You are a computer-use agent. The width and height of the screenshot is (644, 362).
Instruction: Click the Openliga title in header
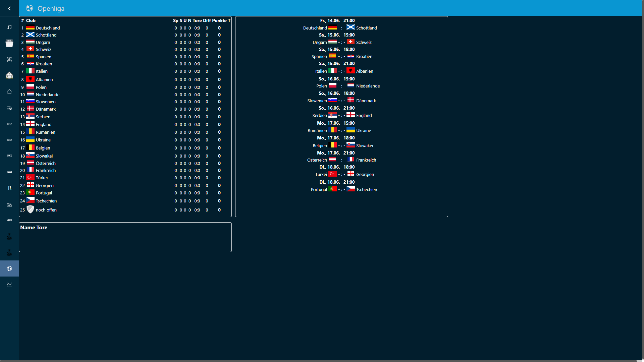51,8
